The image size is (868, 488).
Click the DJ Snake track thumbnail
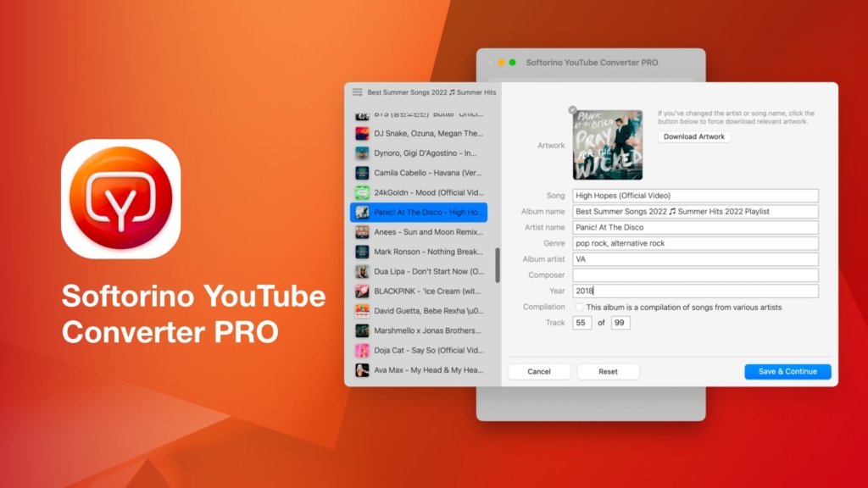362,133
